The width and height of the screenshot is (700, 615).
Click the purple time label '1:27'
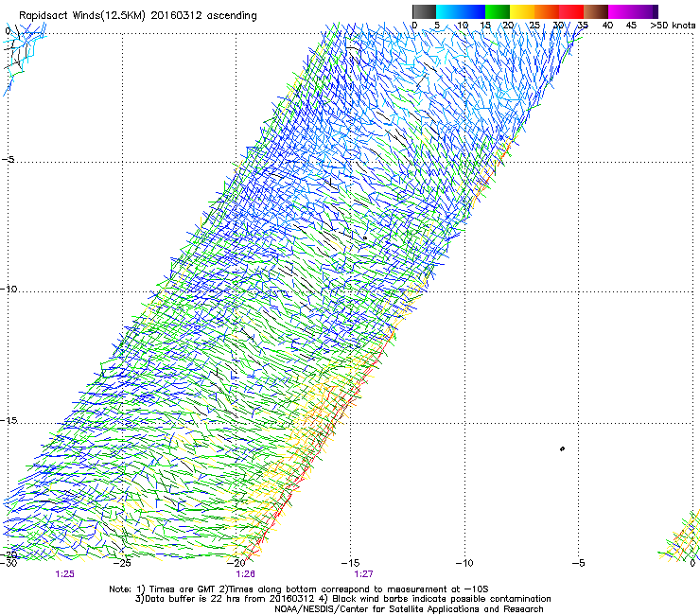pos(364,574)
